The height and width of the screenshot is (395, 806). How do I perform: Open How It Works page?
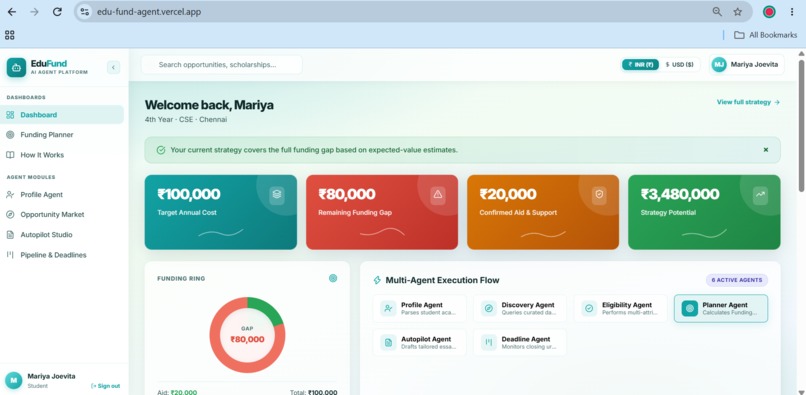[62, 155]
